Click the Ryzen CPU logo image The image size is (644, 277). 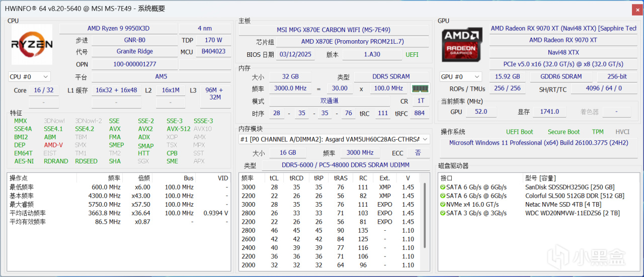click(x=32, y=45)
